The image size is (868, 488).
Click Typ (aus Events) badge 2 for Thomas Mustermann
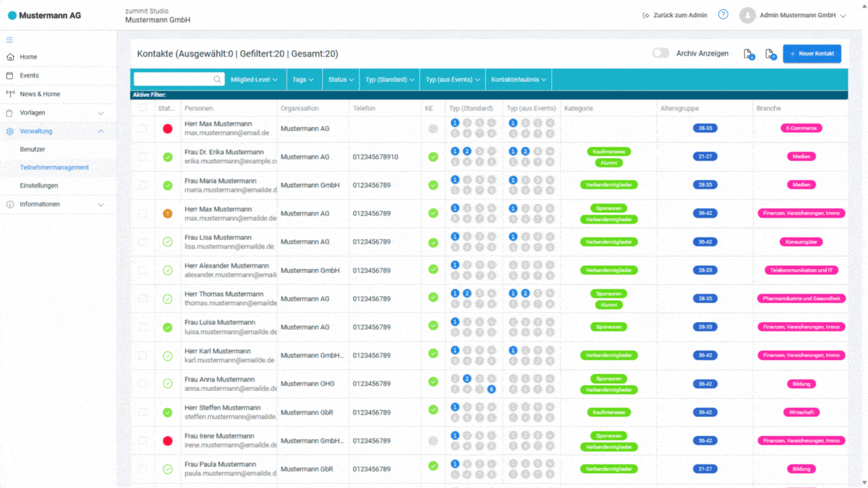click(525, 293)
